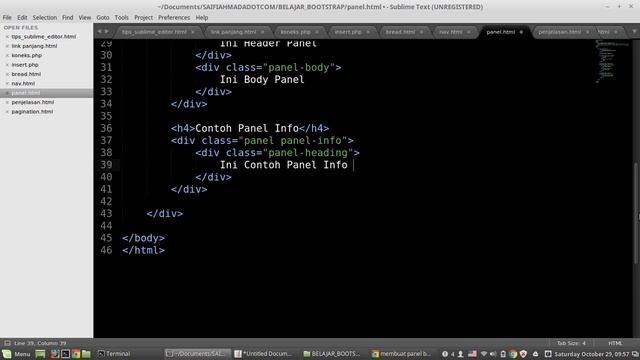This screenshot has height=360, width=640.
Task: Open the Linux Mint Menu button
Action: tap(16, 354)
